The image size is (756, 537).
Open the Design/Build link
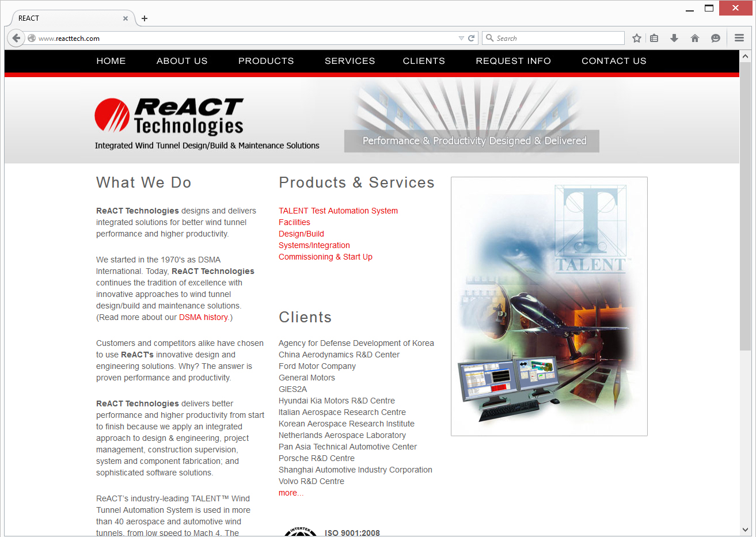pos(301,234)
